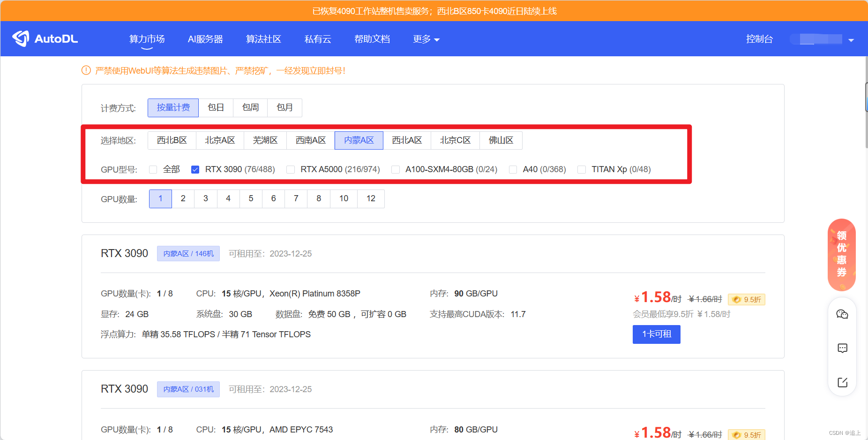
Task: Select 包周 billing mode
Action: [250, 107]
